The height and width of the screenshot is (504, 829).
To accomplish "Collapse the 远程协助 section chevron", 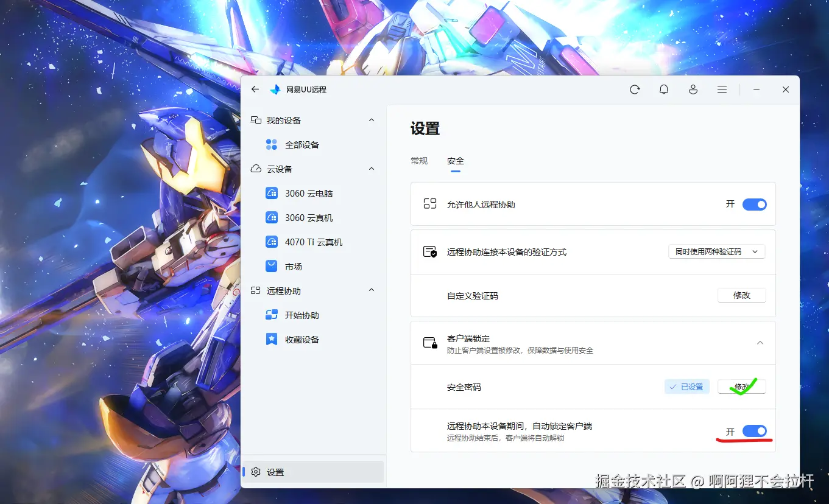I will click(x=372, y=291).
